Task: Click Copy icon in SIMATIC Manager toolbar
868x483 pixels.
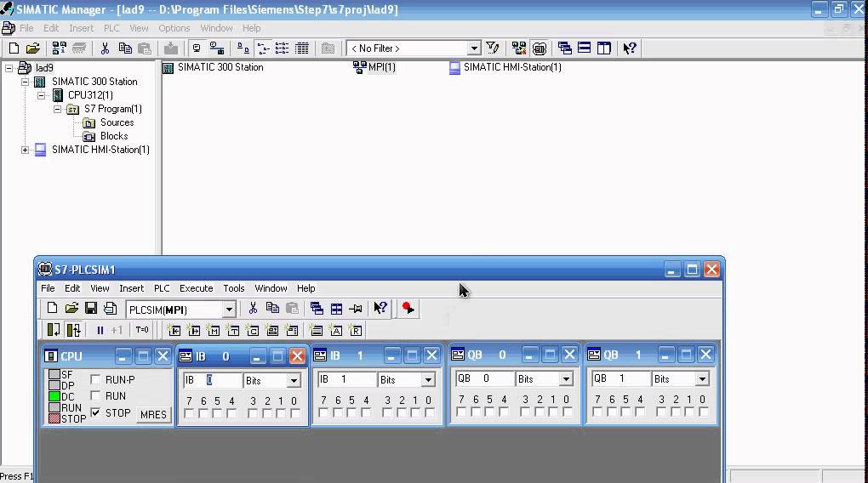Action: [x=125, y=48]
